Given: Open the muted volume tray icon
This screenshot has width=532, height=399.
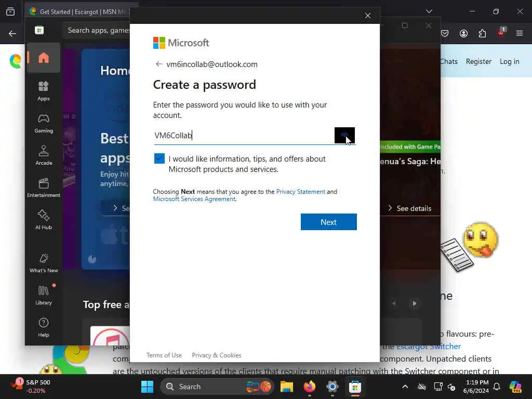Looking at the screenshot, I should (451, 387).
